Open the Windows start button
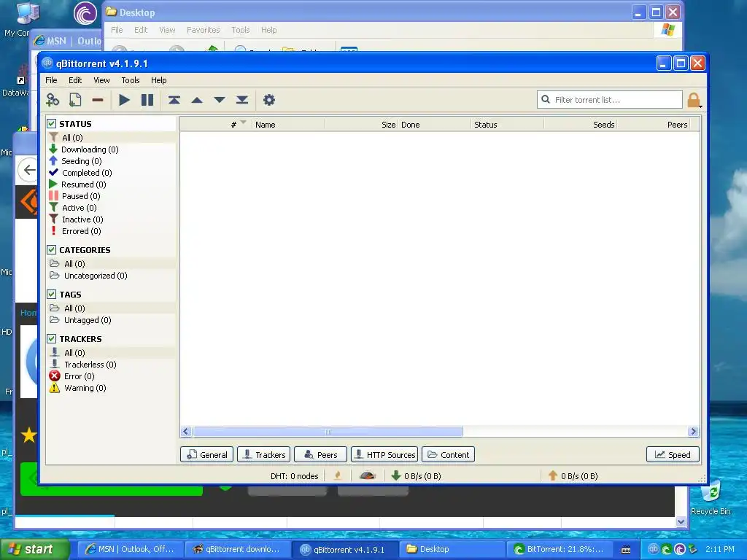 (35, 549)
